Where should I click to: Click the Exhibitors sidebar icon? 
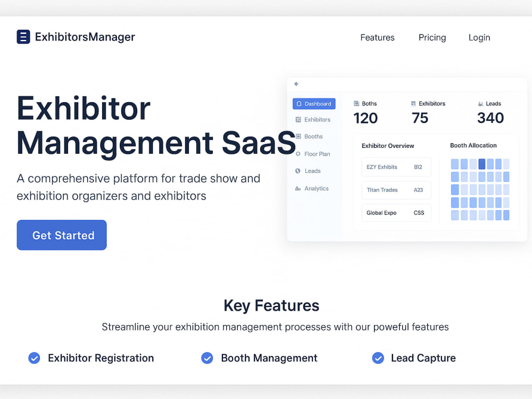point(298,119)
